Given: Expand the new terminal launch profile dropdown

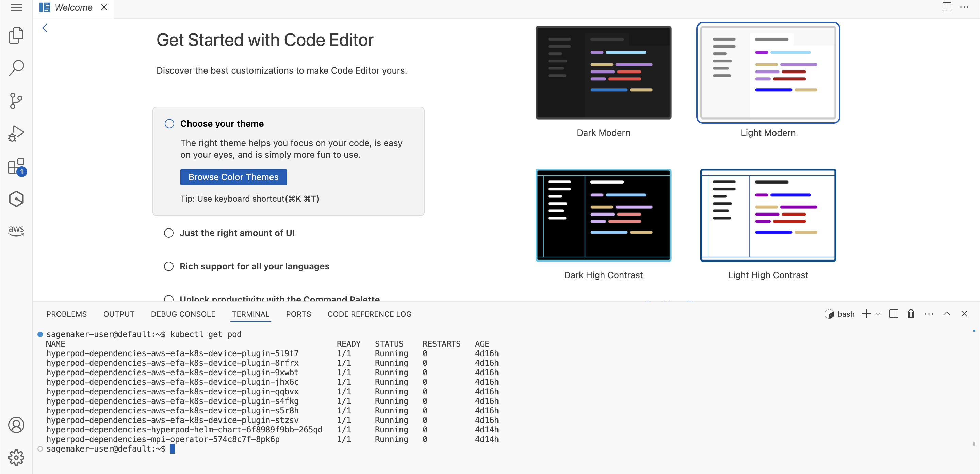Looking at the screenshot, I should pos(878,314).
